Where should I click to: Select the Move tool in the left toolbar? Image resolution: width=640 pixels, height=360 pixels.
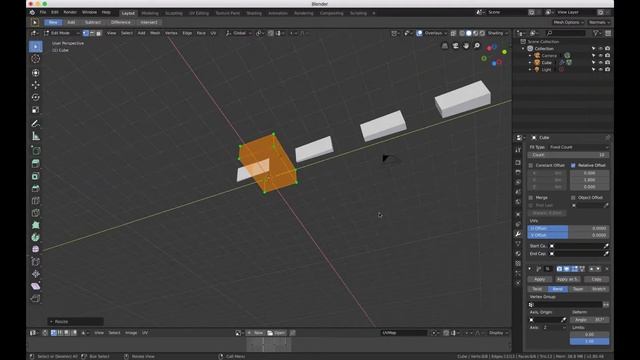tap(36, 85)
